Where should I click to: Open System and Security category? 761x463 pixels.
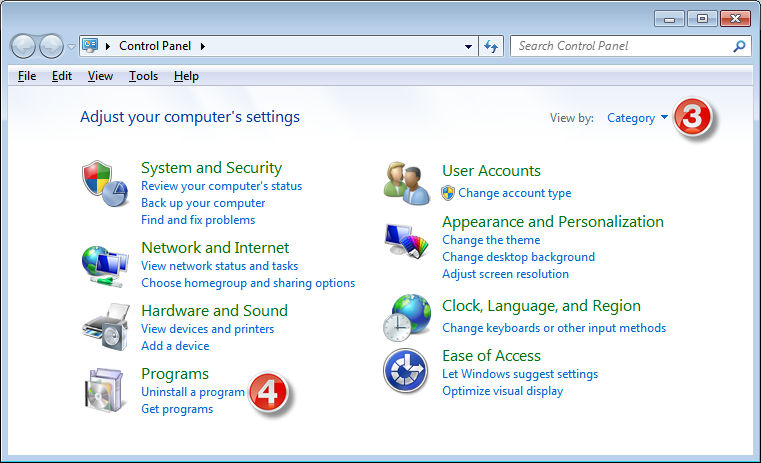[212, 167]
